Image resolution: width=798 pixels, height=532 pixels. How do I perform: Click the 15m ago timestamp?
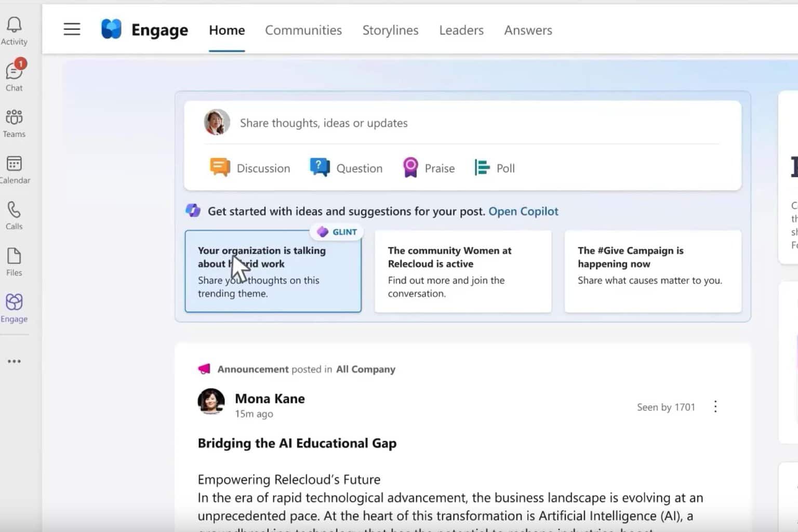click(x=254, y=414)
